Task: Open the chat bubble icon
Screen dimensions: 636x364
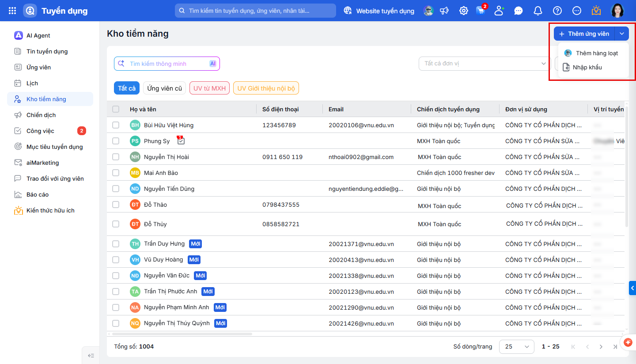Action: pyautogui.click(x=519, y=11)
